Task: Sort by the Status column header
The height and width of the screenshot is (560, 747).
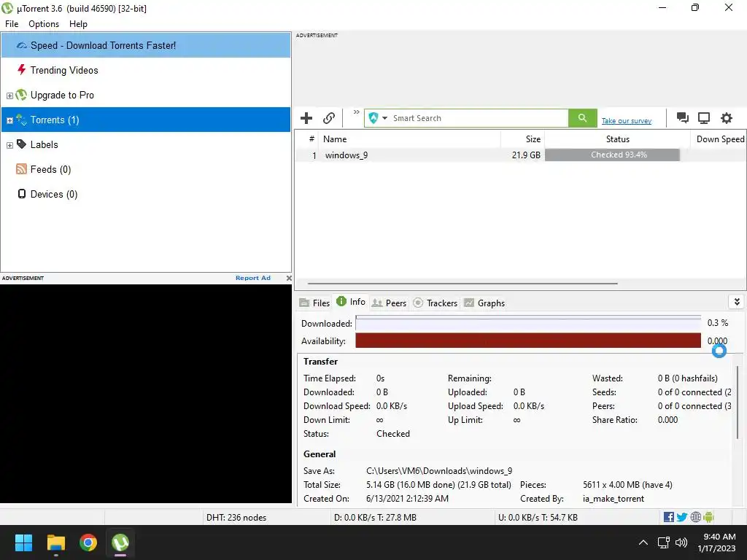Action: (x=617, y=139)
